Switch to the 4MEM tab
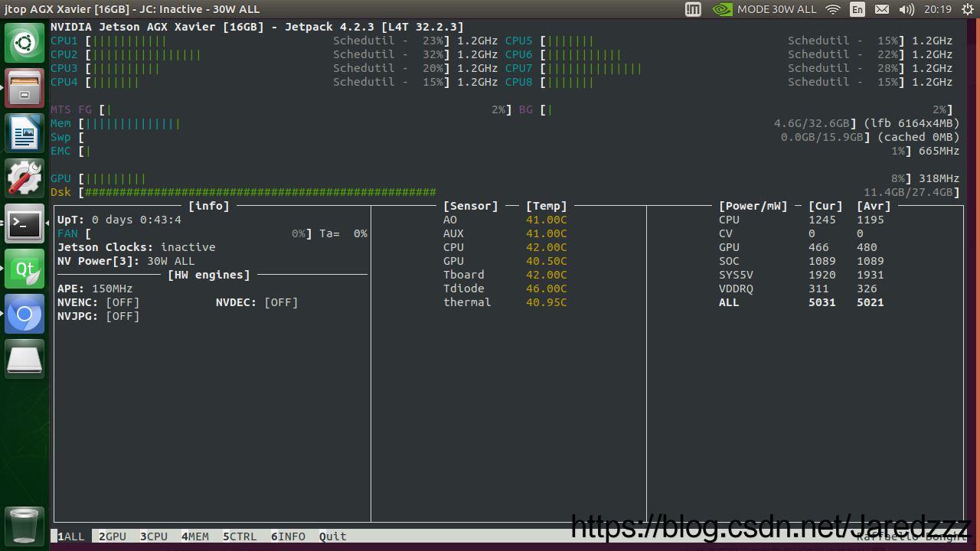Screen dimensions: 980x551 pyautogui.click(x=195, y=536)
